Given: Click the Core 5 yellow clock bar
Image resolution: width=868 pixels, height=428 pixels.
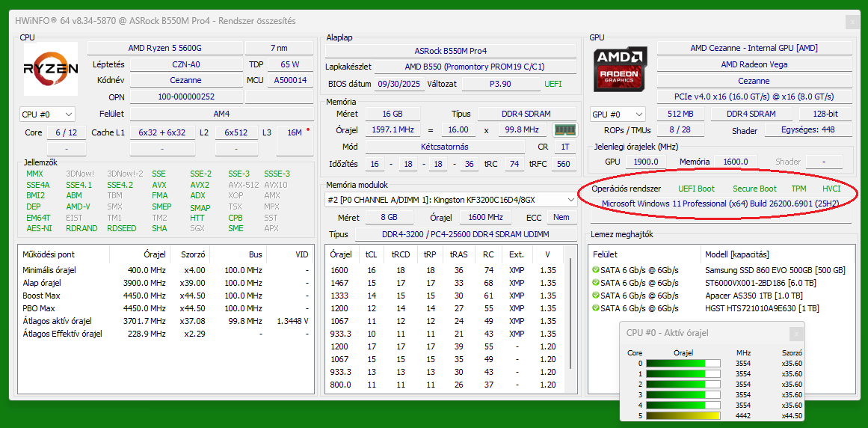Looking at the screenshot, I should [683, 416].
